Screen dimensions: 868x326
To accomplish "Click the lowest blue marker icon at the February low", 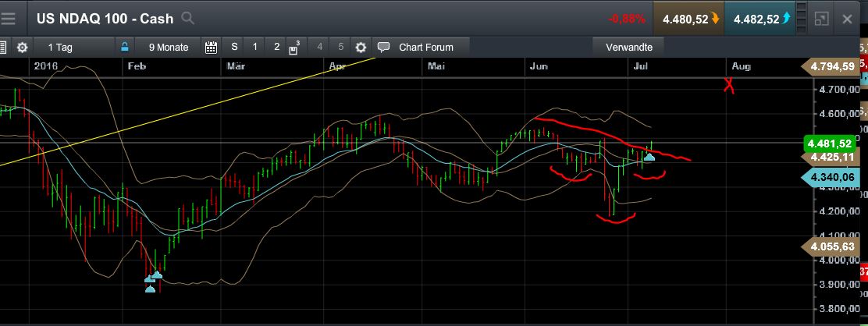I will pyautogui.click(x=150, y=289).
